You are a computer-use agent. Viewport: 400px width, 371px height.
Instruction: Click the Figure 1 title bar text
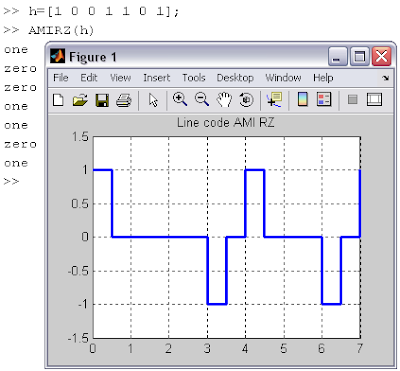[93, 57]
